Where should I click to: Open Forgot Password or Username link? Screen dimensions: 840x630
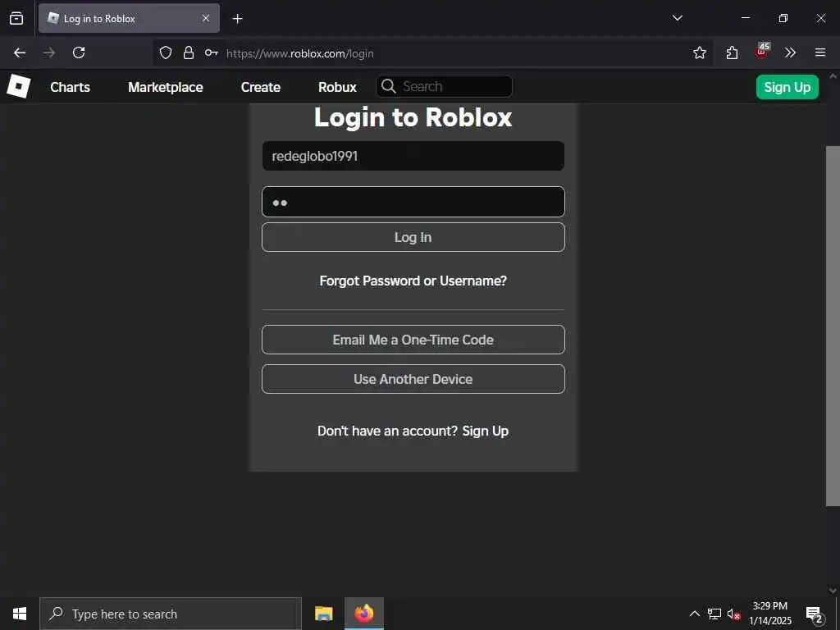pyautogui.click(x=413, y=281)
